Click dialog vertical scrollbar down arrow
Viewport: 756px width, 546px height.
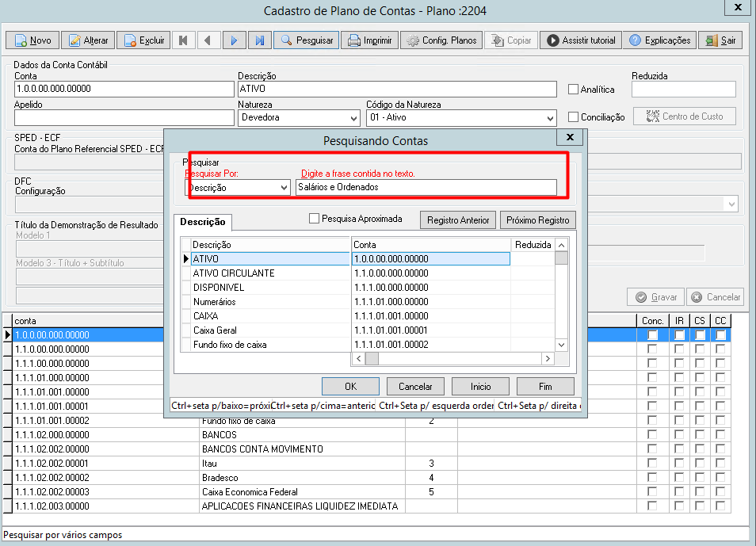(561, 345)
